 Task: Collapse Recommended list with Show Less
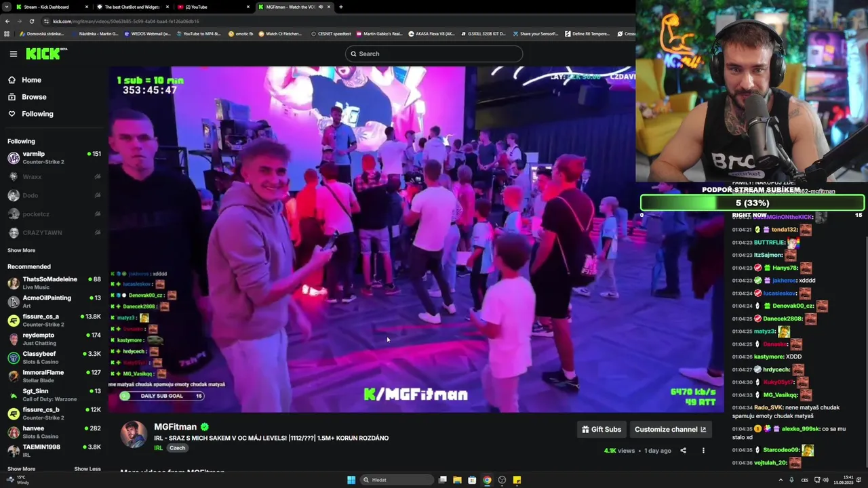click(x=87, y=469)
